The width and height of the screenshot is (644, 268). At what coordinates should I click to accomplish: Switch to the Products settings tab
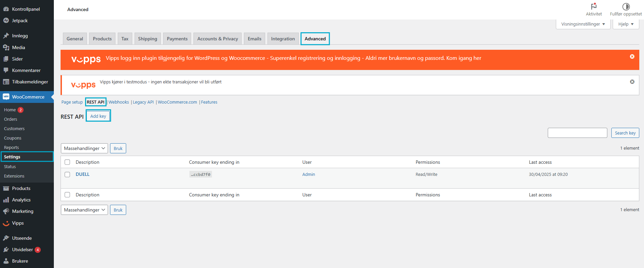pyautogui.click(x=102, y=39)
